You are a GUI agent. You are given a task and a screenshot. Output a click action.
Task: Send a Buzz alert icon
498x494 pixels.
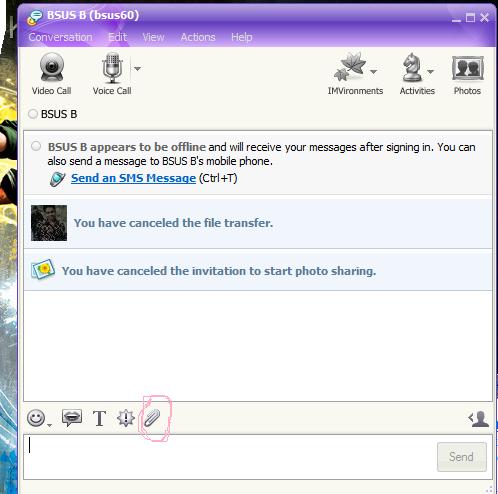click(x=126, y=418)
